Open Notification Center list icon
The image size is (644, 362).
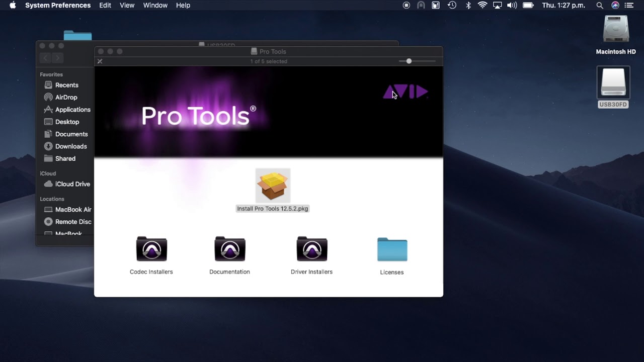629,5
